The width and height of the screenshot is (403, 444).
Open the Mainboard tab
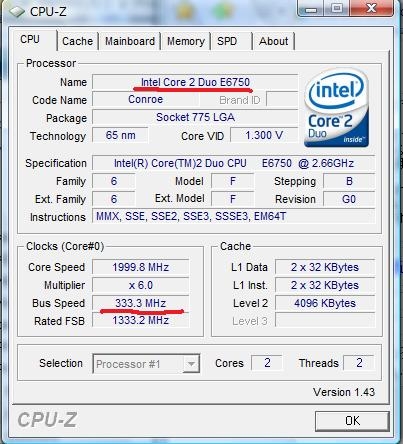coord(130,41)
